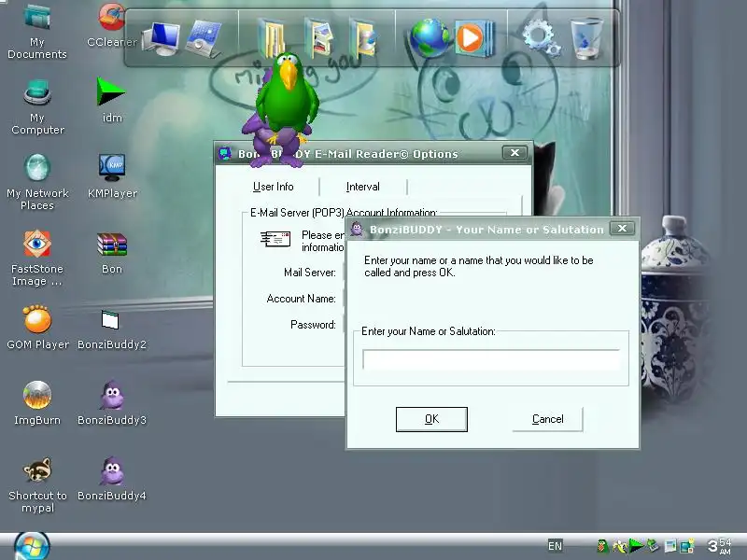Image resolution: width=747 pixels, height=560 pixels.
Task: Click the E-Mail Reader Options title bar icon
Action: tap(224, 153)
